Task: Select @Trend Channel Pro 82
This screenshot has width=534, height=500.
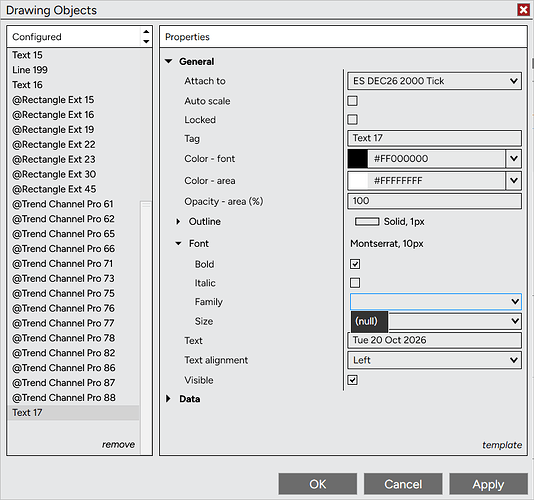Action: tap(73, 353)
